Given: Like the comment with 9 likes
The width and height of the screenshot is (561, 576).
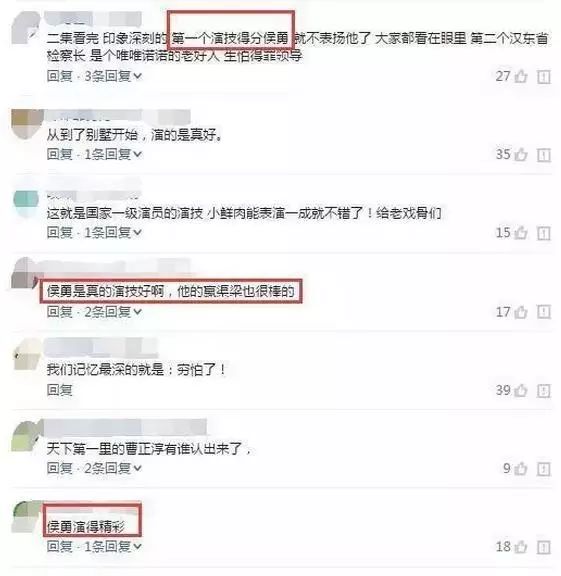Looking at the screenshot, I should coord(521,469).
